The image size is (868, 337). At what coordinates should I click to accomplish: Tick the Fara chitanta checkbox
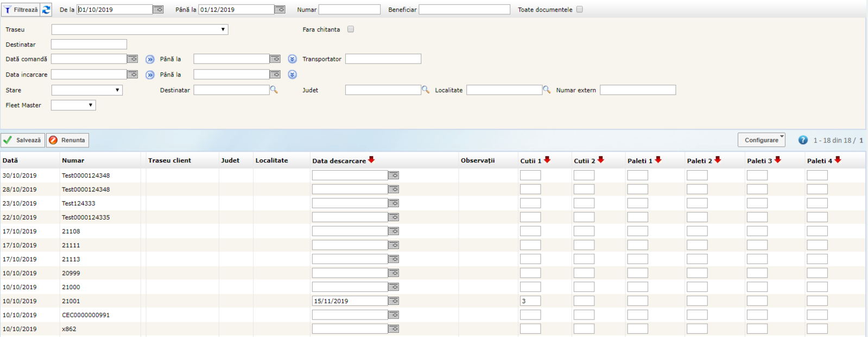351,29
